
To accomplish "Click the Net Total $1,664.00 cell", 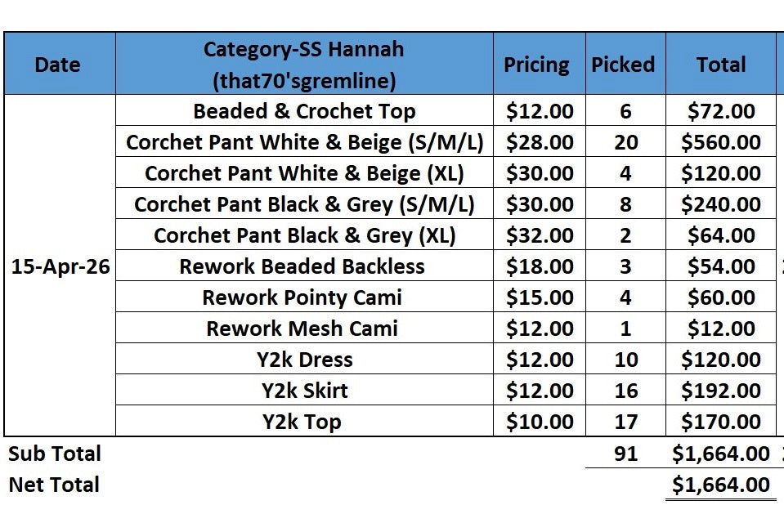I will (x=721, y=484).
